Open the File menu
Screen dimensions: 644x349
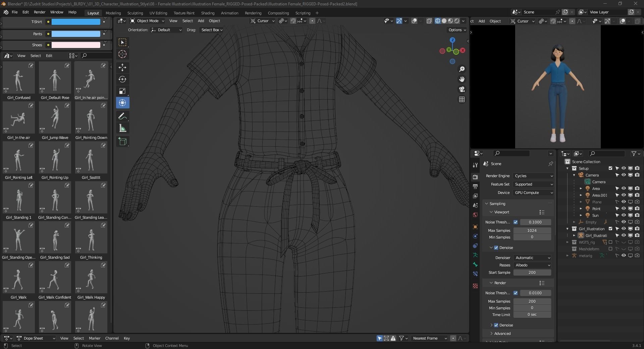tap(15, 12)
